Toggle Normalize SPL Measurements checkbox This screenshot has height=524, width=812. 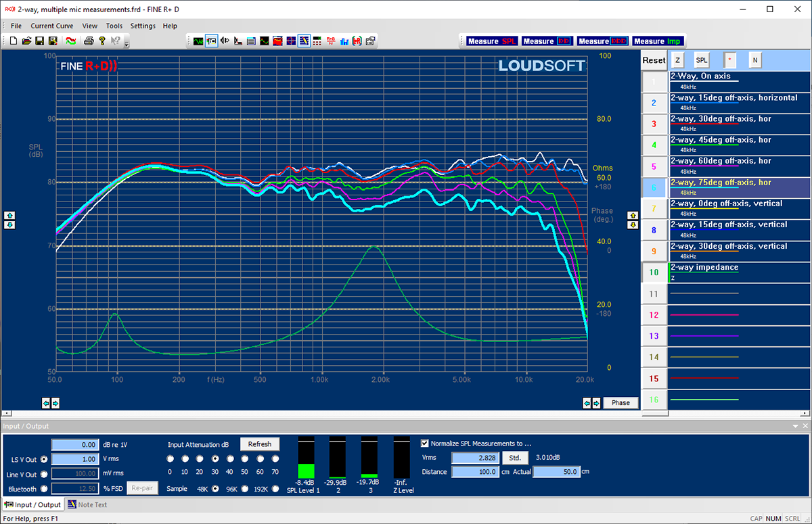coord(425,444)
